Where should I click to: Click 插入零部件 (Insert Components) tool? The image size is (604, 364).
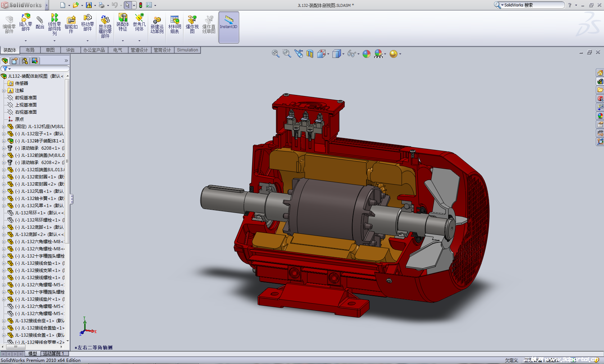point(26,22)
